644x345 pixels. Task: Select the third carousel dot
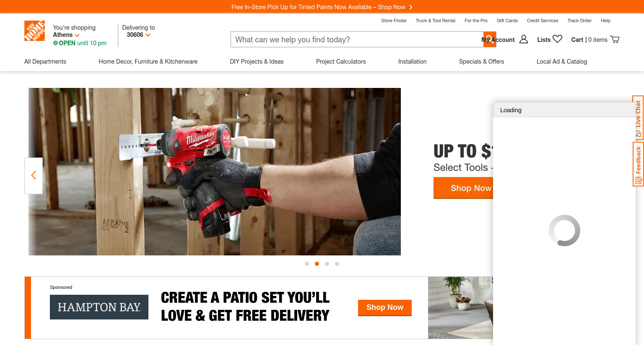[327, 264]
